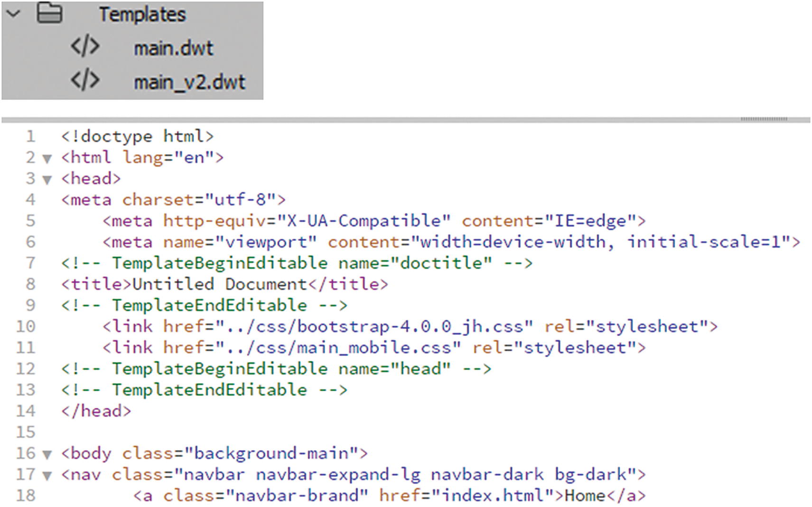Click the code icon next to main_v2.dwt
This screenshot has width=812, height=507.
[x=85, y=81]
